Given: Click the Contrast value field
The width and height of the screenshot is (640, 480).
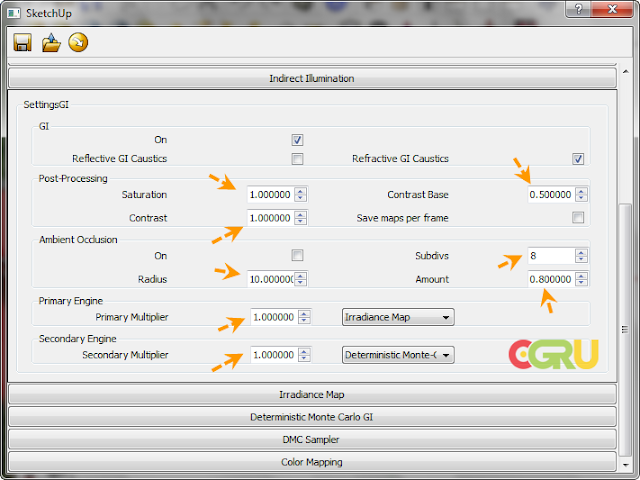Looking at the screenshot, I should pyautogui.click(x=270, y=218).
